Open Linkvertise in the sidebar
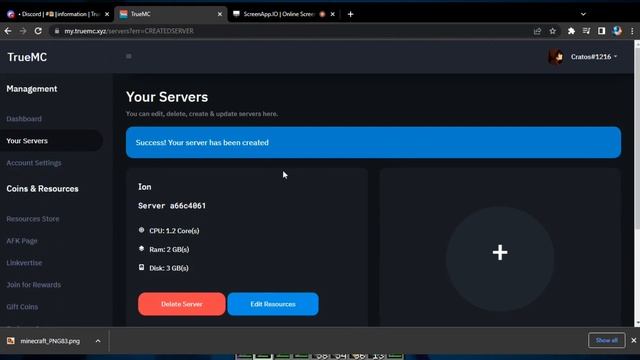640x360 pixels. [x=24, y=263]
